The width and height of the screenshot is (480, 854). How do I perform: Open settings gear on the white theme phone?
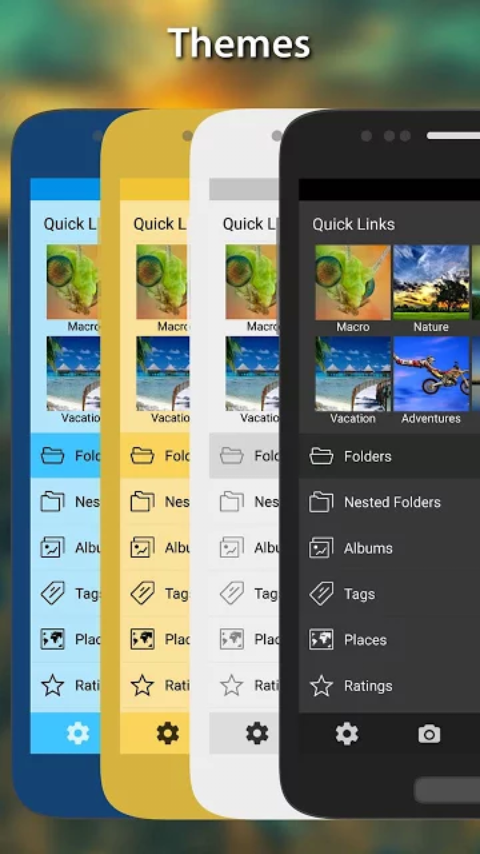(257, 734)
